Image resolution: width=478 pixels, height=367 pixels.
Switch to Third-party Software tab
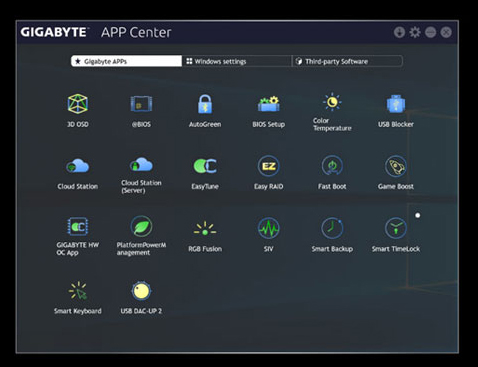coord(347,61)
